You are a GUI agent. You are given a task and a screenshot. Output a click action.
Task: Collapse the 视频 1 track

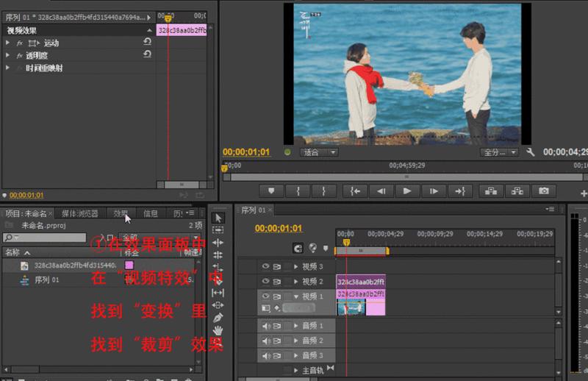click(x=296, y=296)
